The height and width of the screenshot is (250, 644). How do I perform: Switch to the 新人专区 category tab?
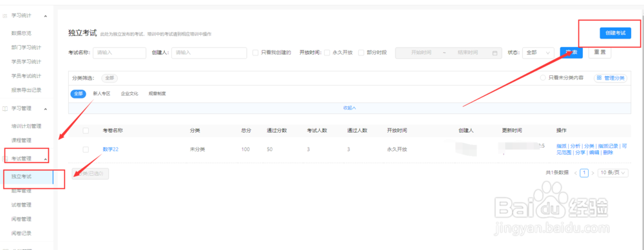pyautogui.click(x=102, y=94)
